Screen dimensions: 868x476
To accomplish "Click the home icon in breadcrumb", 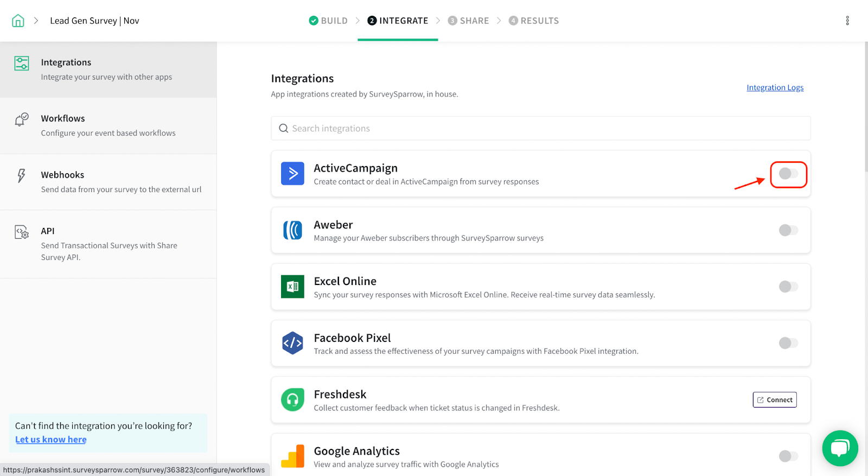I will 18,21.
